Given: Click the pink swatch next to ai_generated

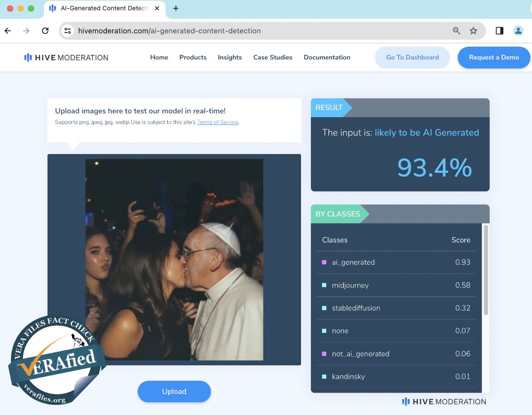Looking at the screenshot, I should (x=324, y=262).
